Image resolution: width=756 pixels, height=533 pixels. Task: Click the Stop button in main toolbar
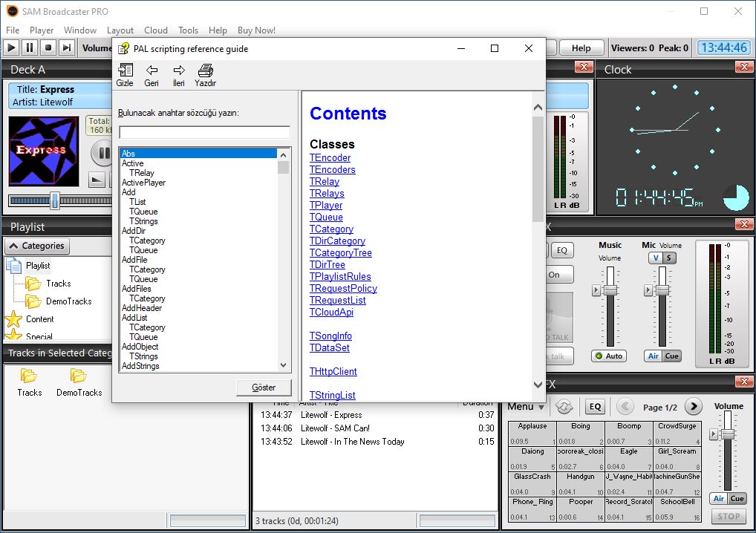point(48,48)
